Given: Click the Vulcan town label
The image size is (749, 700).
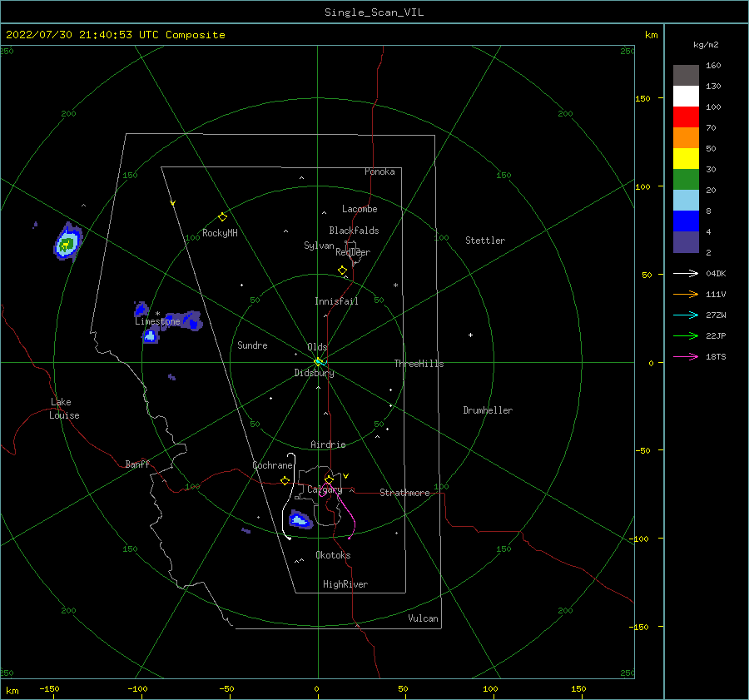Looking at the screenshot, I should coord(423,618).
